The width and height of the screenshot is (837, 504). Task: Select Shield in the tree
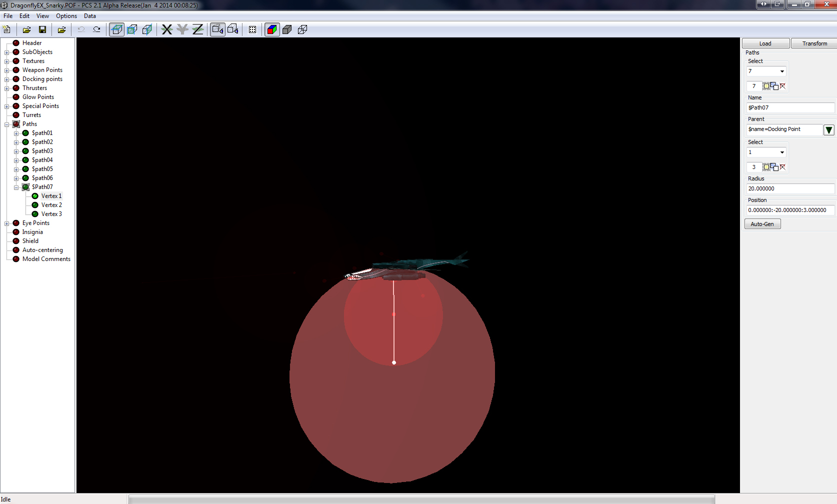tap(30, 241)
